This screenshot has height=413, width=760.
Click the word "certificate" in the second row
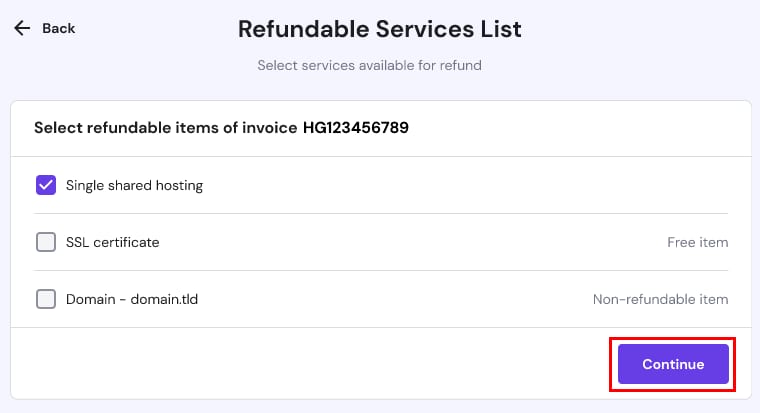(127, 242)
